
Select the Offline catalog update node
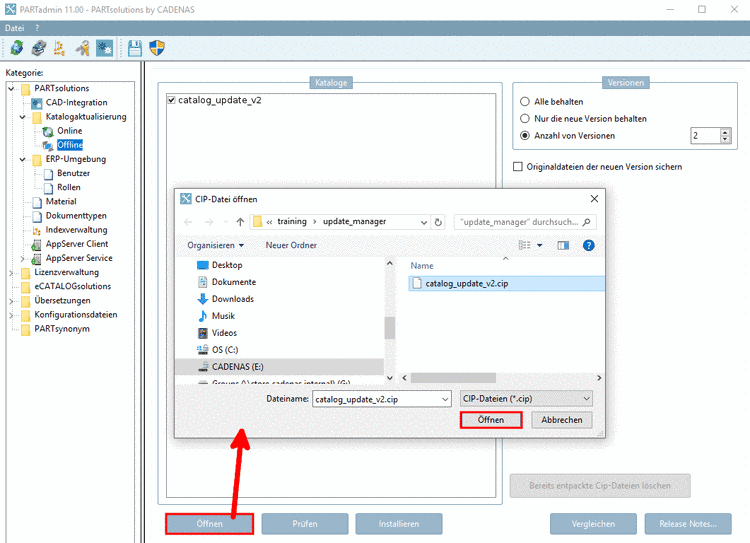[x=70, y=145]
